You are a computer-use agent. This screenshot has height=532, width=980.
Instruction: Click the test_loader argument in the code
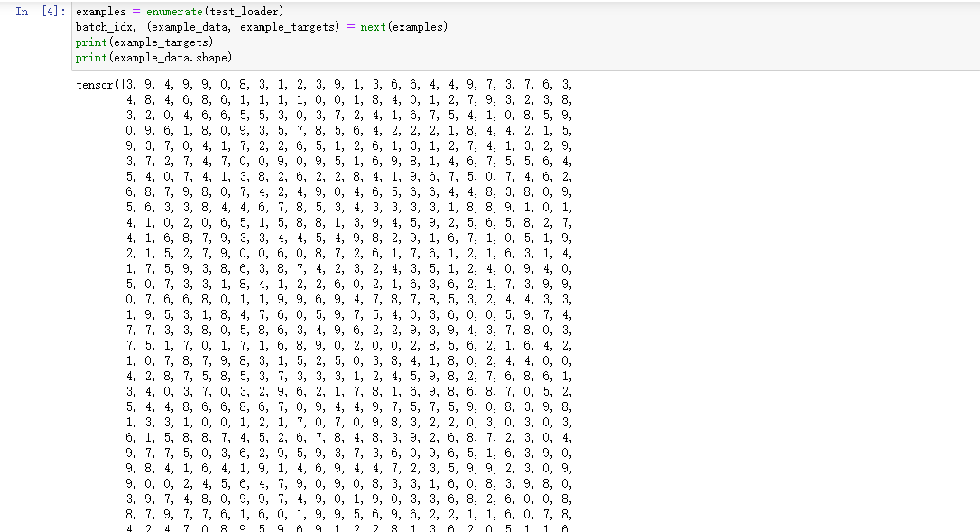click(243, 11)
